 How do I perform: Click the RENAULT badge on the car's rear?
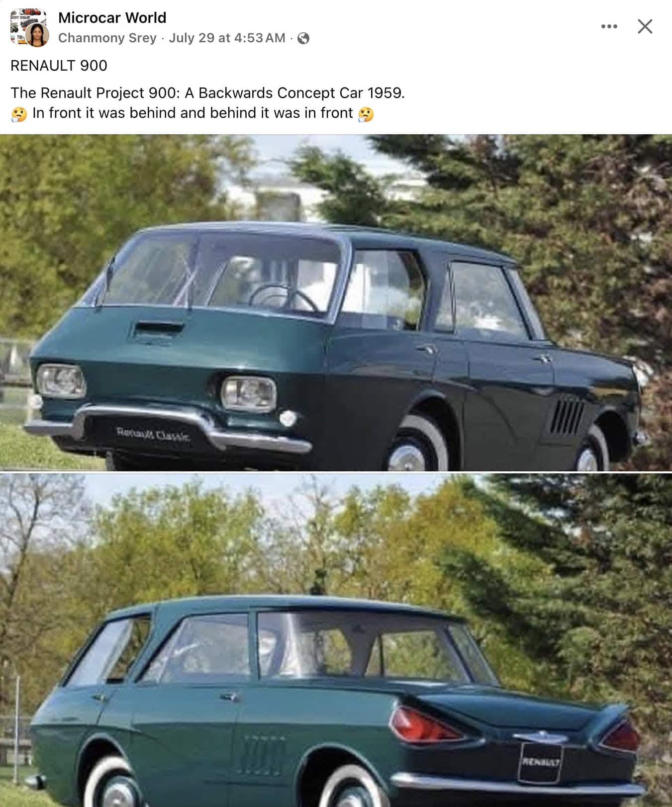coord(540,762)
